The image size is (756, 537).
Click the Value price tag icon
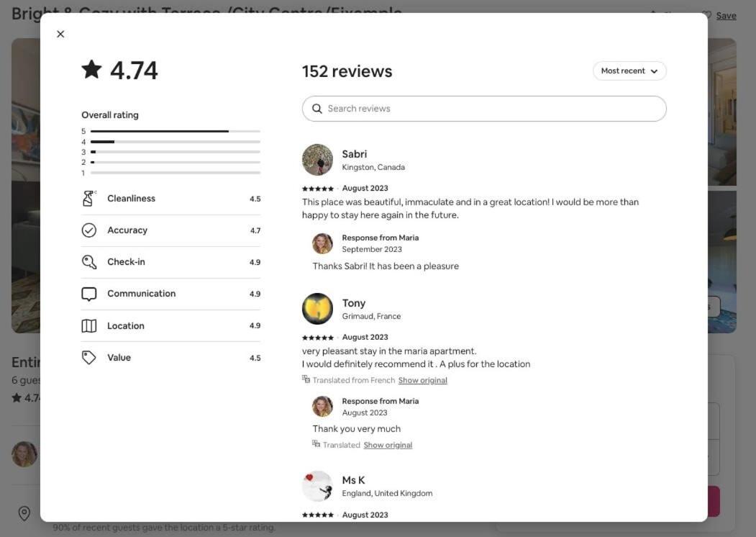[x=88, y=358]
